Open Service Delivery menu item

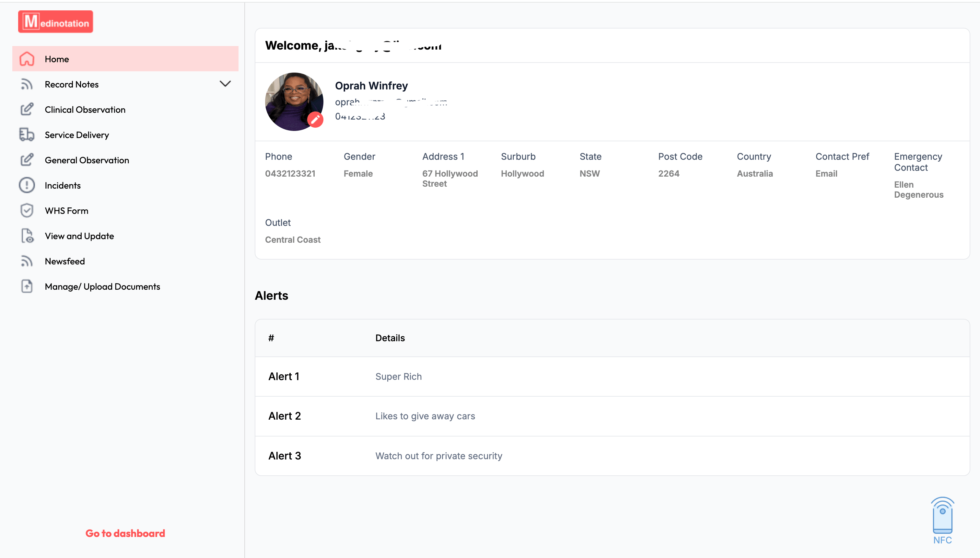(x=125, y=134)
